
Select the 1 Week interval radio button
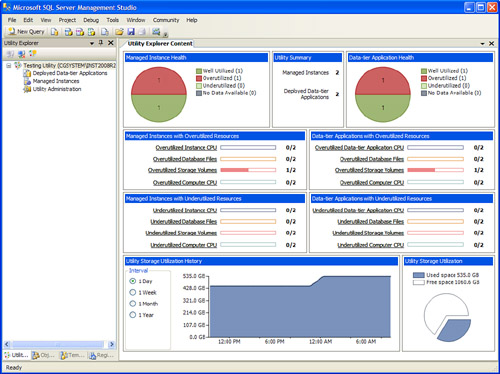pos(133,292)
